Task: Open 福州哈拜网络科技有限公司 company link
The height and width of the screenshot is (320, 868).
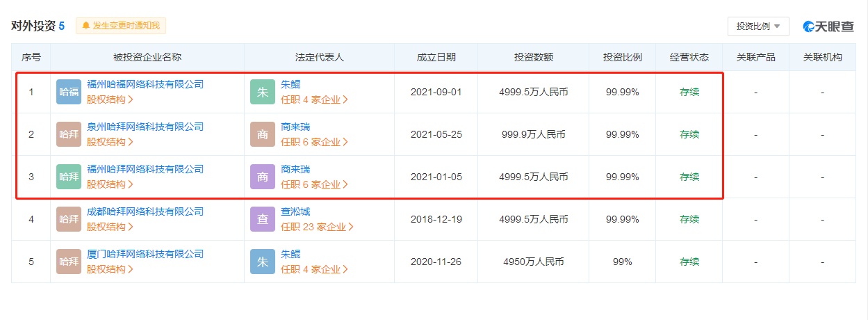Action: coord(145,169)
